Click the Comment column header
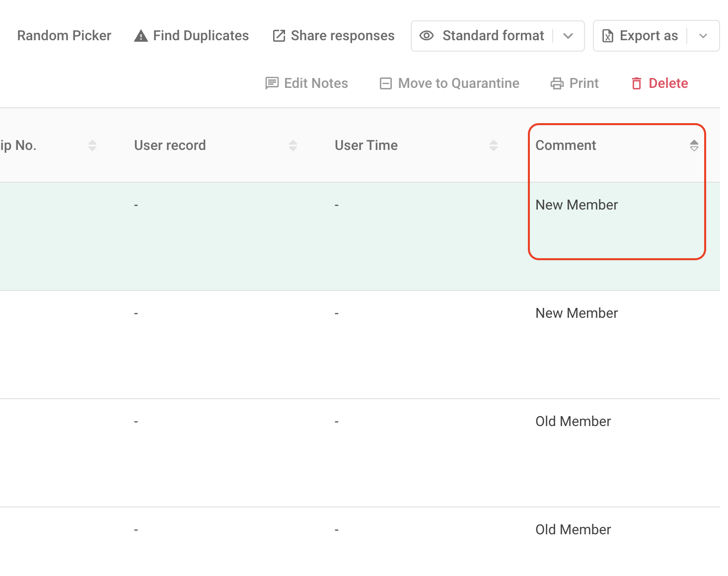The width and height of the screenshot is (728, 576). pyautogui.click(x=566, y=145)
